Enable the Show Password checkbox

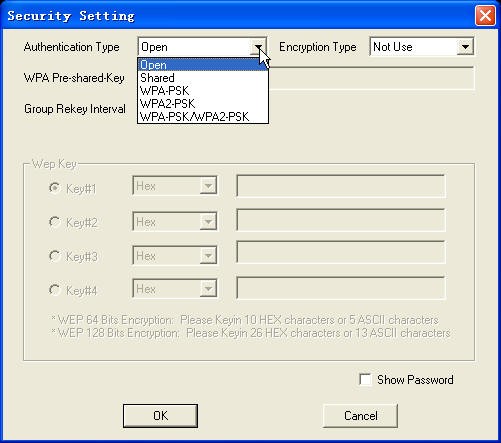click(365, 380)
